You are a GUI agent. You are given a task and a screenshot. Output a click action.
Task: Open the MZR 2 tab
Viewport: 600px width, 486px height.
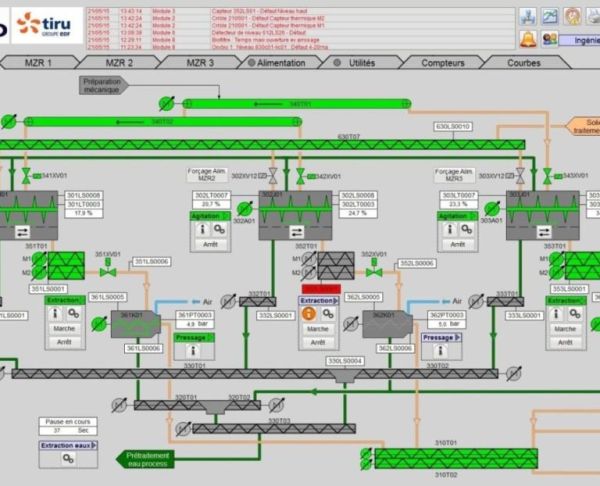pos(120,62)
